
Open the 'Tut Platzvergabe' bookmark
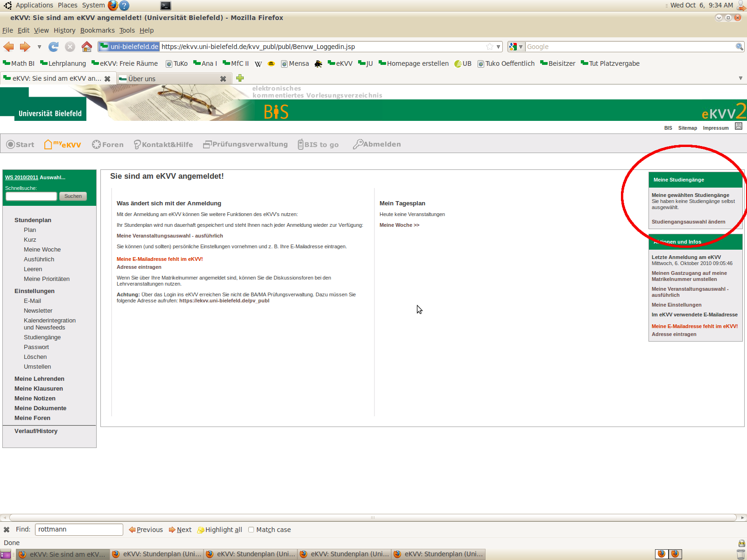pos(610,64)
